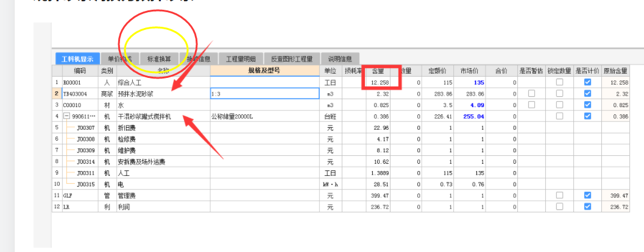
Task: Check 锁定数量 for 管理费 row
Action: 559,195
